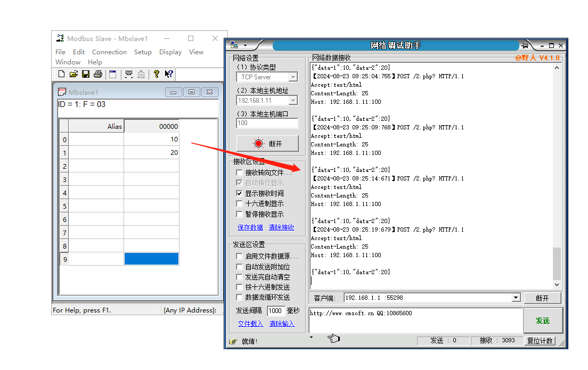
Task: Open the Setup menu in Modbus Slave
Action: click(143, 52)
